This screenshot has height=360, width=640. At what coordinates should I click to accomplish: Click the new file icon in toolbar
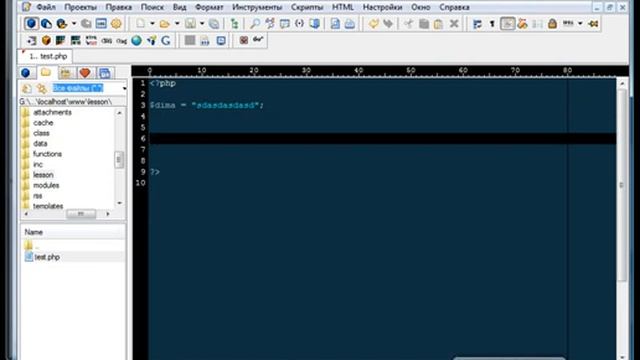coord(140,23)
